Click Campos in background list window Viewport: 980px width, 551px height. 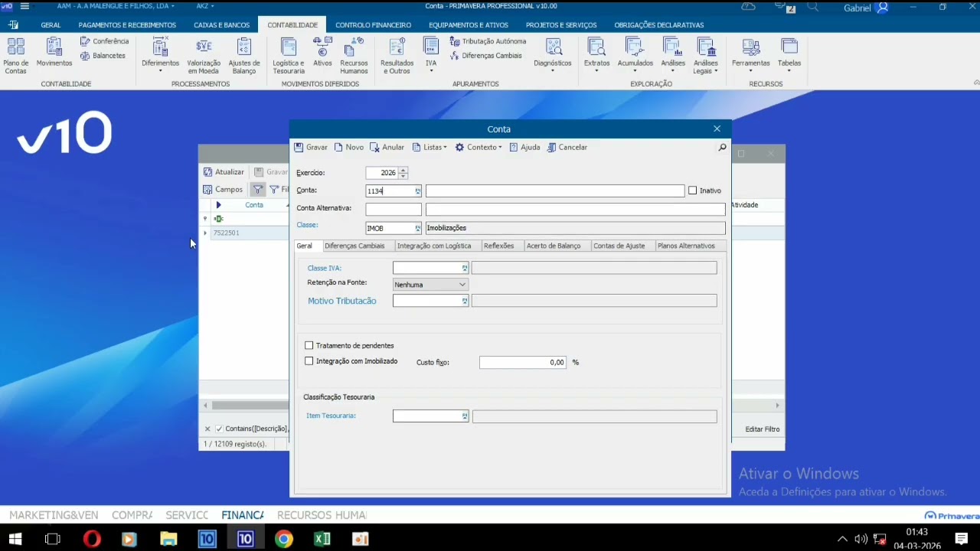pos(223,190)
